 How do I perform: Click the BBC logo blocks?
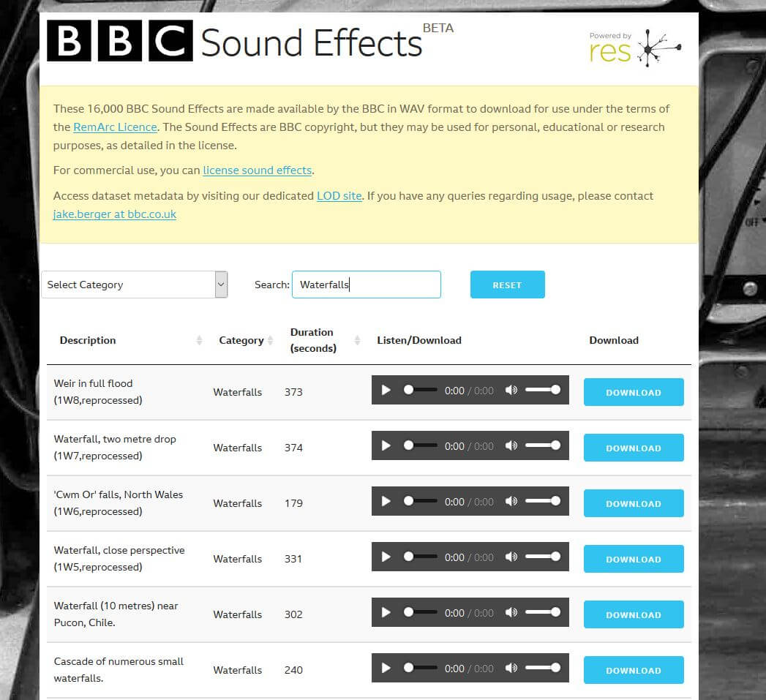[120, 40]
